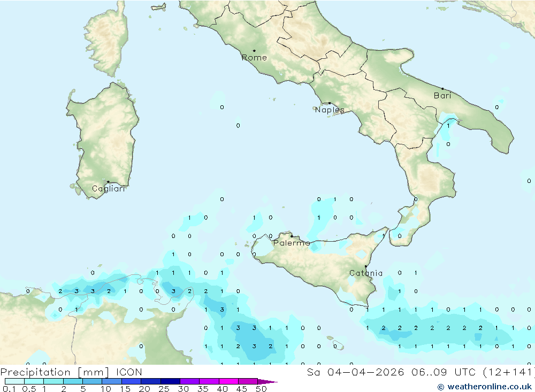Select the 0.1–0.5 mm legend swatch
This screenshot has width=535, height=392.
pos(14,381)
